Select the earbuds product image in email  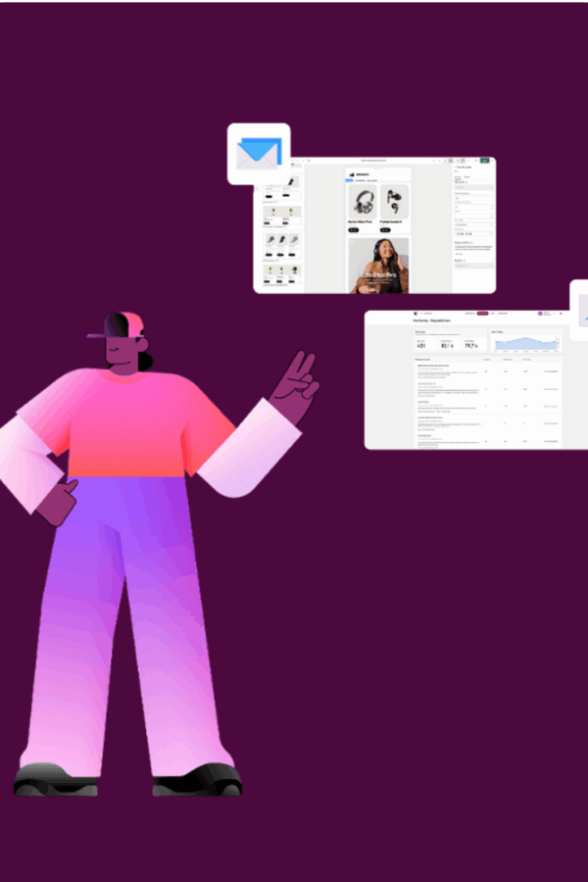tap(394, 201)
